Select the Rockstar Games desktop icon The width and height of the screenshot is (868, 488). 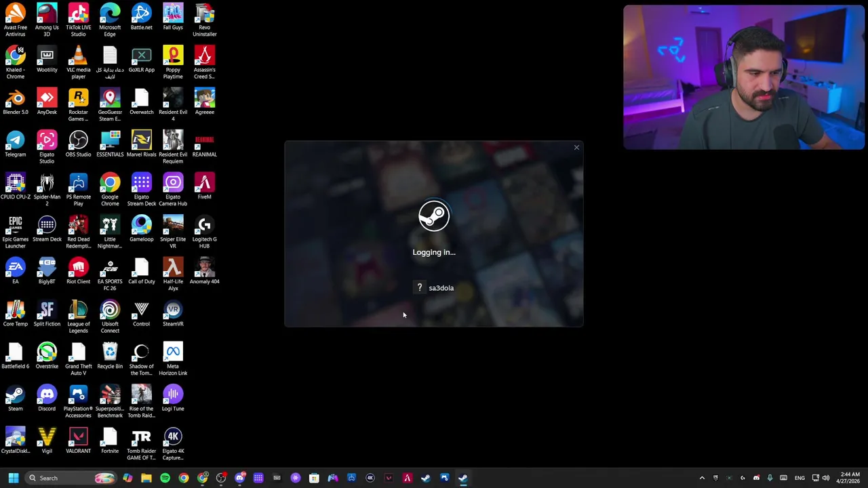click(x=78, y=105)
